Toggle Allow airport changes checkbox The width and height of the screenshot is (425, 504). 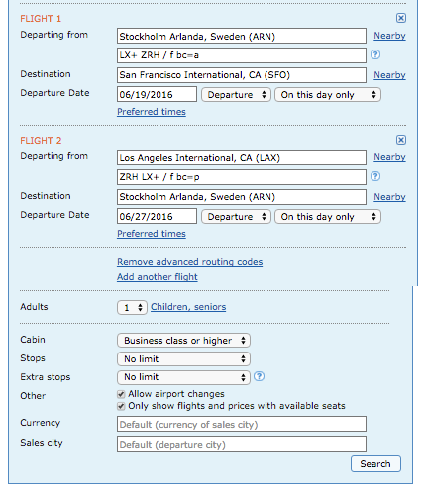point(121,394)
